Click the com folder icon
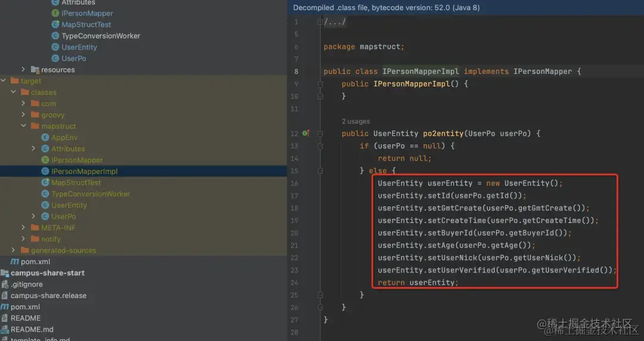644x341 pixels. [35, 104]
